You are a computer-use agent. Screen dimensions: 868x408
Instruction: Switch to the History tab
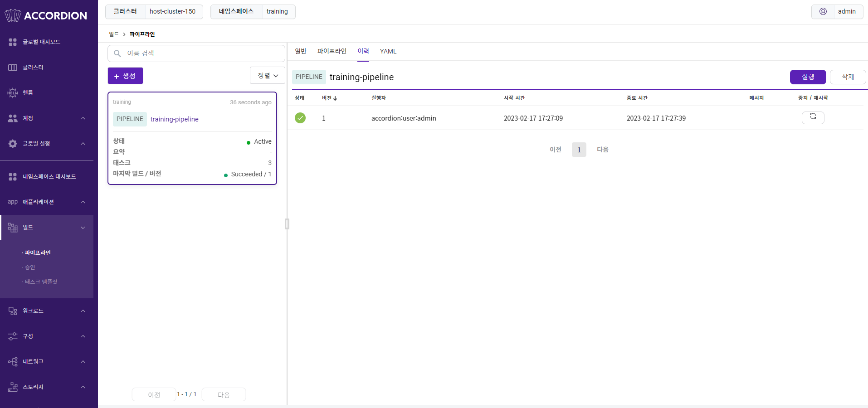coord(363,51)
